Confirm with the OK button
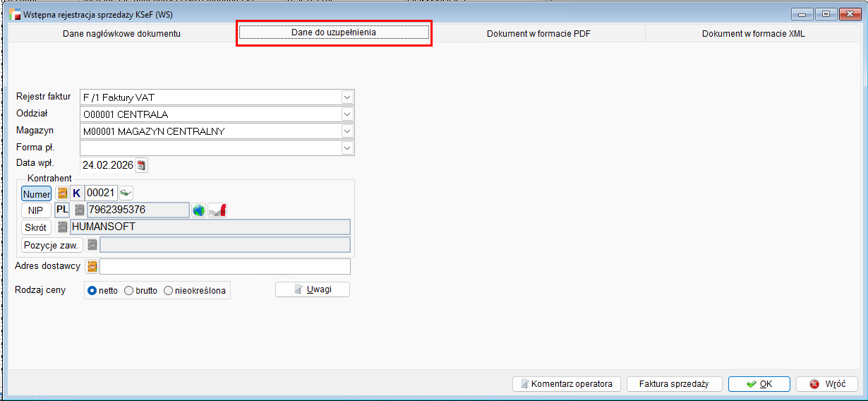This screenshot has height=401, width=868. click(759, 384)
